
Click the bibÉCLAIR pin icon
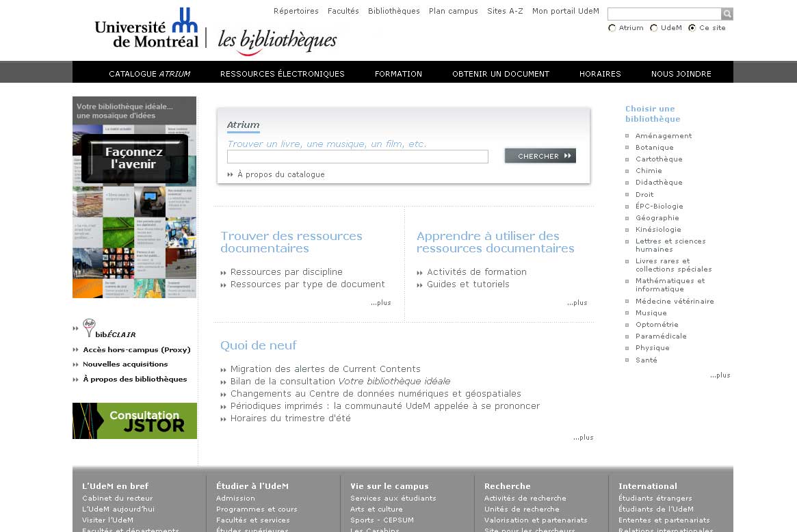click(x=89, y=328)
